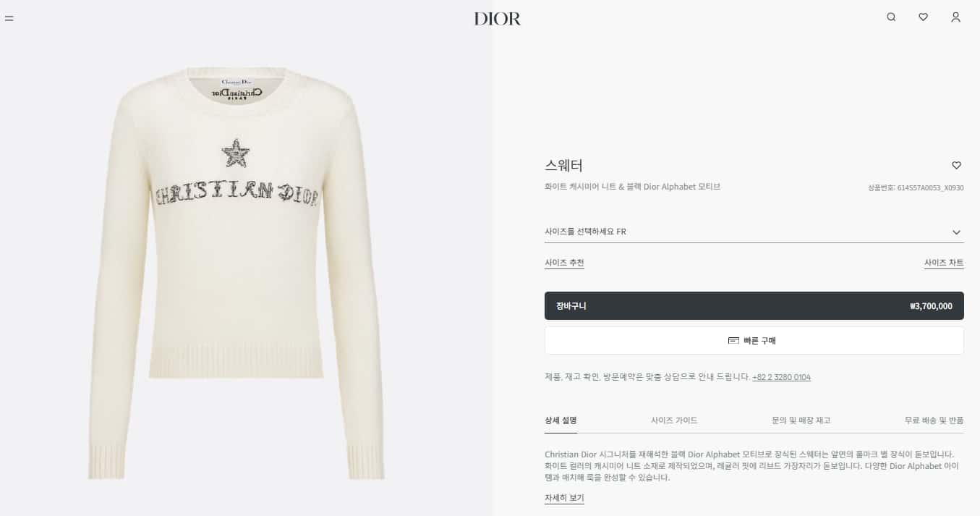Add to cart with 장바구니 button
This screenshot has width=980, height=516.
tap(754, 305)
